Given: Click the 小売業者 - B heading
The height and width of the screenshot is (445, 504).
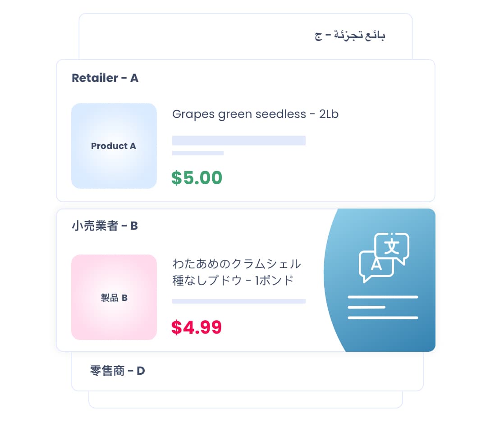Looking at the screenshot, I should click(x=105, y=226).
